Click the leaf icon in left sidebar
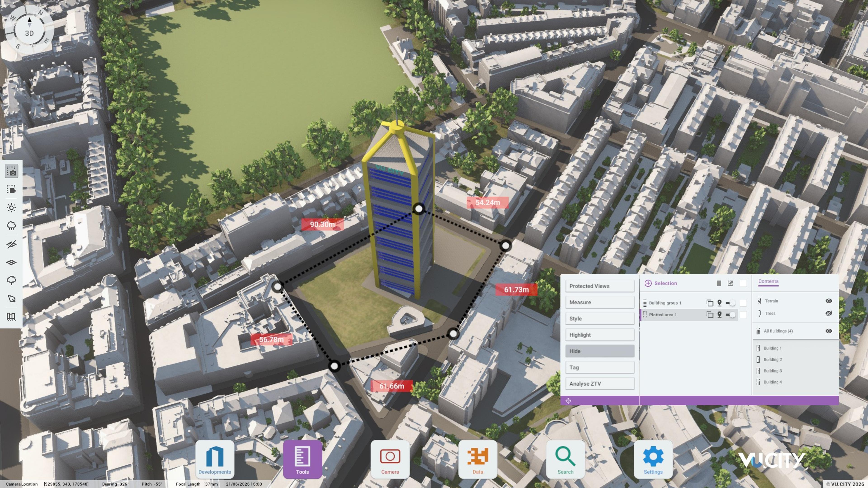This screenshot has height=488, width=868. tap(12, 299)
